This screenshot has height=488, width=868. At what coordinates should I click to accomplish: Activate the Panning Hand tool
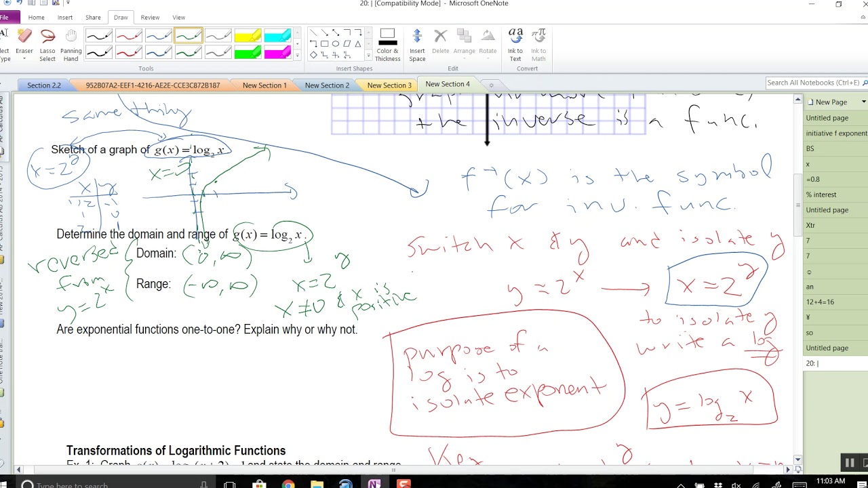tap(71, 45)
